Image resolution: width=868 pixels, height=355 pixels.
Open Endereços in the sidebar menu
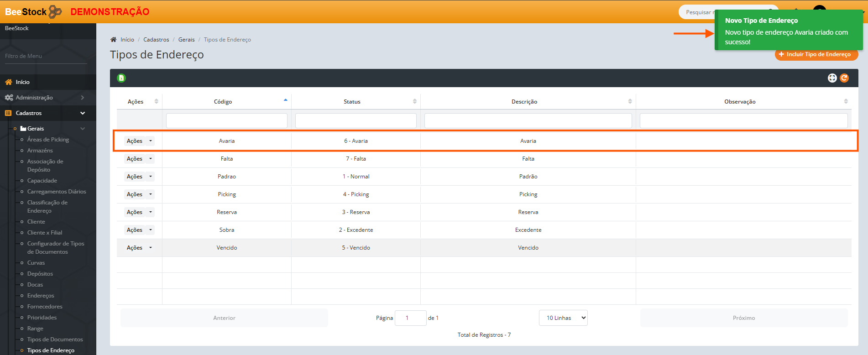[x=41, y=296]
